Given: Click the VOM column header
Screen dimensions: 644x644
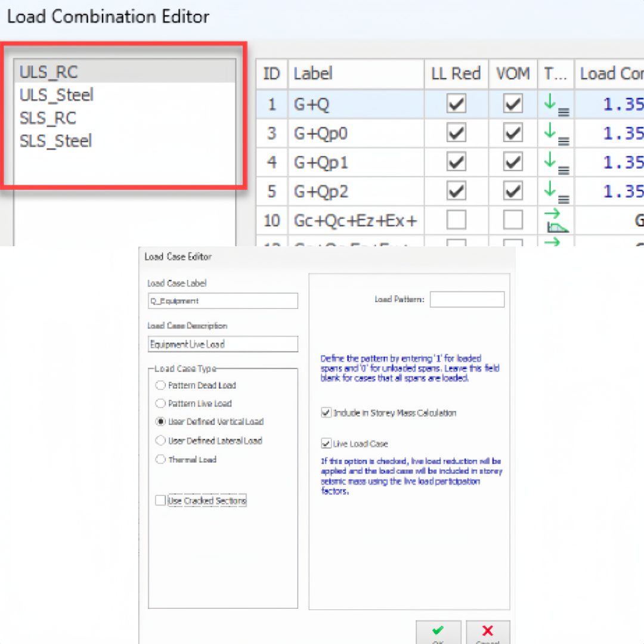Looking at the screenshot, I should [513, 74].
